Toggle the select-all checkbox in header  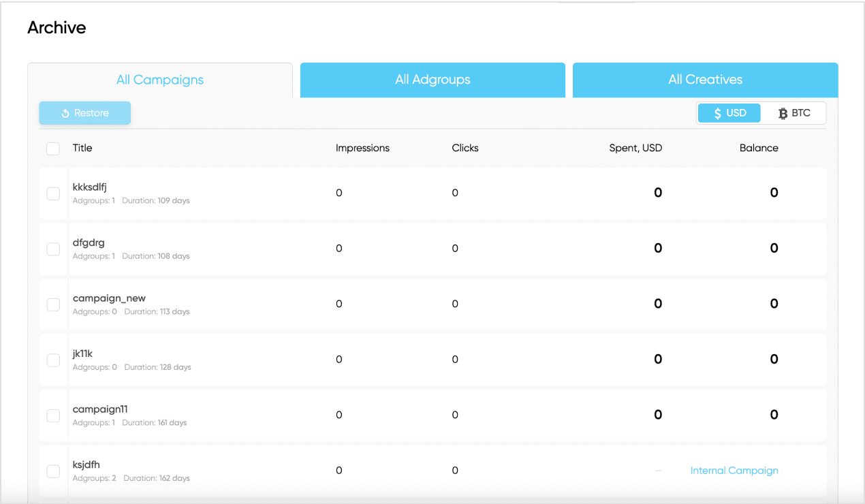coord(53,148)
